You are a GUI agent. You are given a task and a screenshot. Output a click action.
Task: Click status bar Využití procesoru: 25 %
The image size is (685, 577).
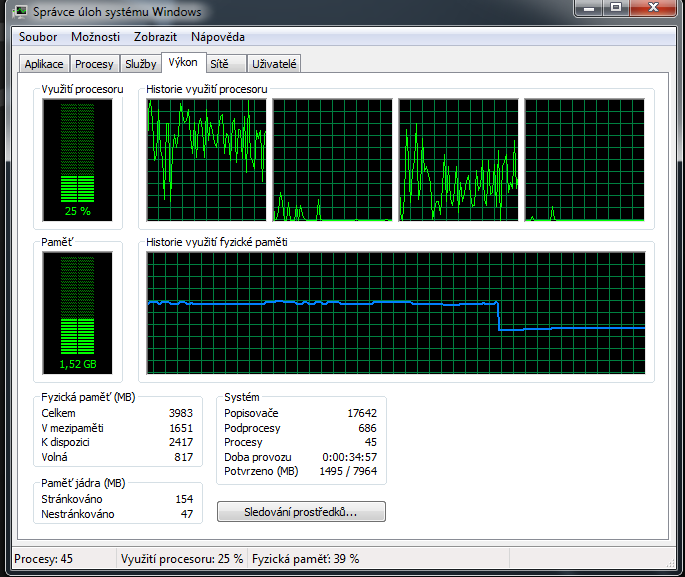(x=182, y=559)
